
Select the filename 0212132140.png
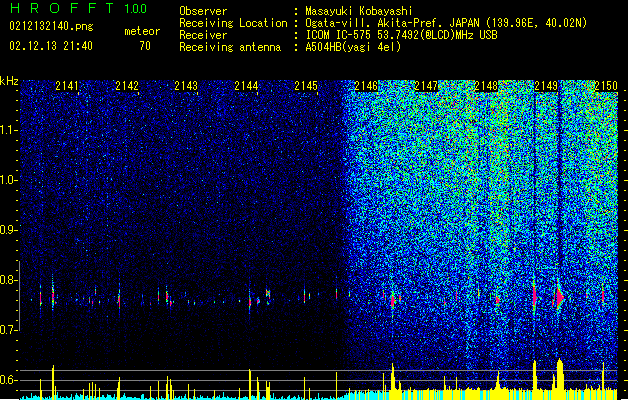[51, 26]
